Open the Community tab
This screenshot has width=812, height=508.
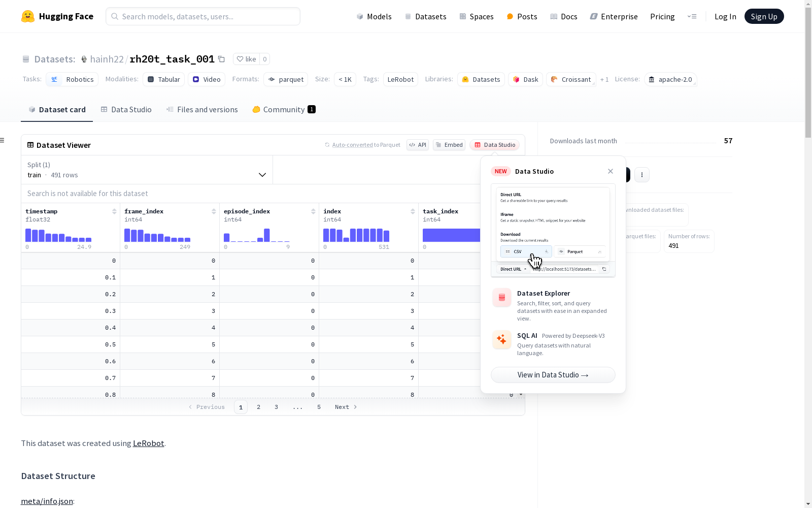click(x=284, y=110)
